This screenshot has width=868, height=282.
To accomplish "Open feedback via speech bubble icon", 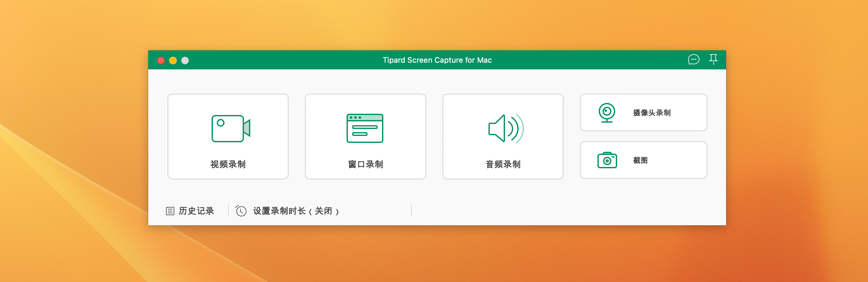I will pyautogui.click(x=693, y=60).
